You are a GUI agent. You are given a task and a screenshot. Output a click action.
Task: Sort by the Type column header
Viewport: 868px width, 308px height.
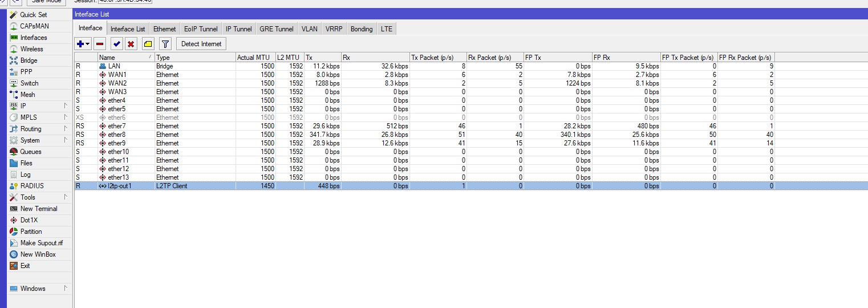point(195,58)
